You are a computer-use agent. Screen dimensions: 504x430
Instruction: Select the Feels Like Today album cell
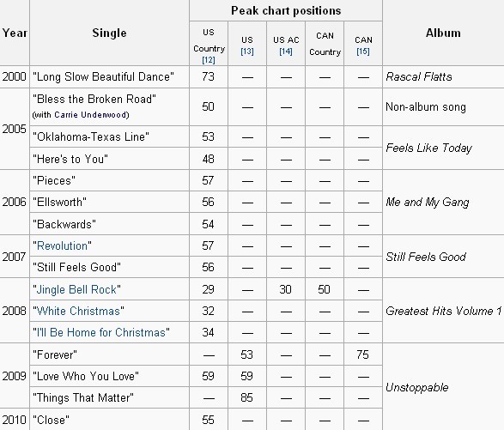(443, 148)
